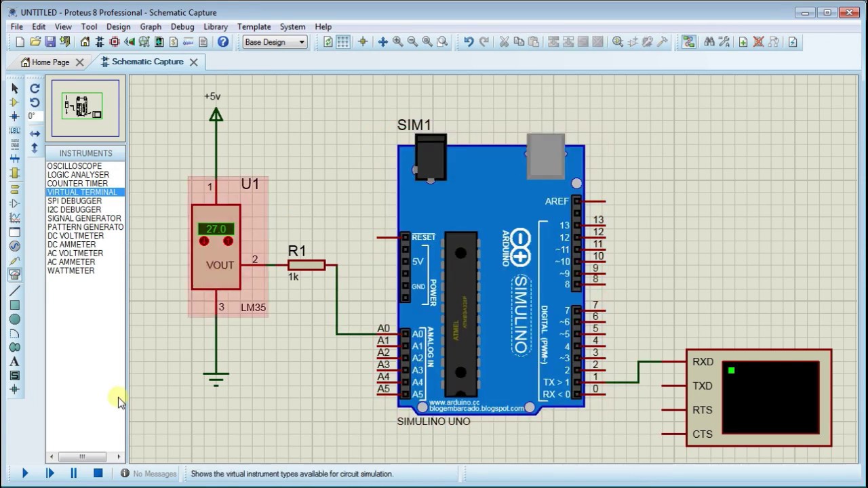
Task: Close the Schematic Capture tab
Action: pos(193,62)
